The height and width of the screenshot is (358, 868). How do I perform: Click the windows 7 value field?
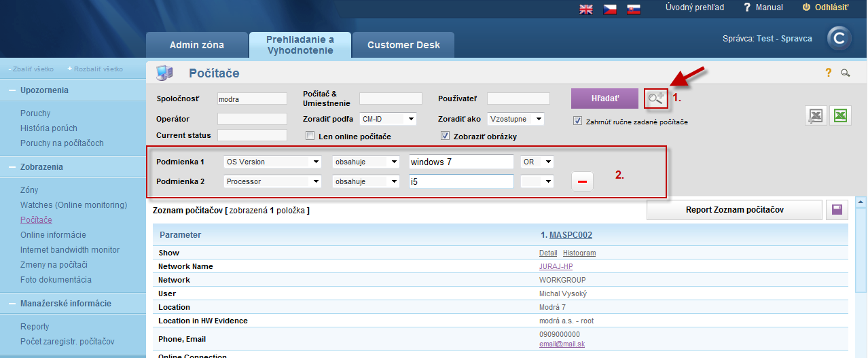coord(461,162)
